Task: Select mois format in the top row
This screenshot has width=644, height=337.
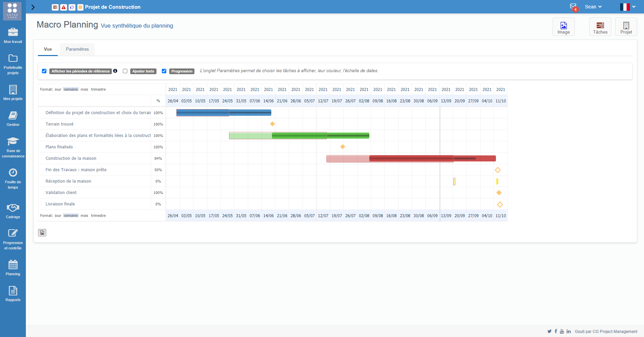Action: (x=84, y=89)
